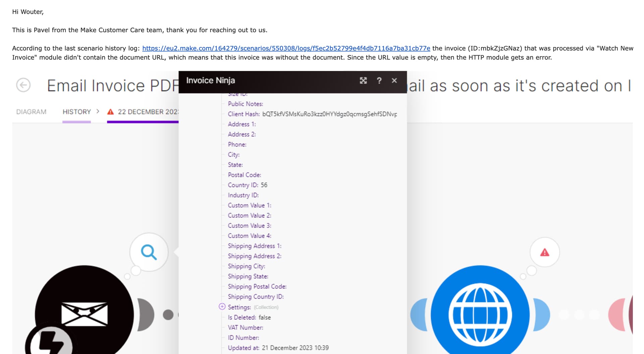Switch to the DIAGRAM tab
Screen dimensions: 644x354
31,112
